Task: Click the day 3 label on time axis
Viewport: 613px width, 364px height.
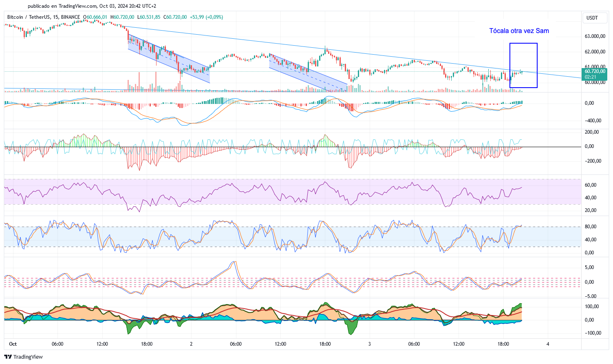Action: 370,344
